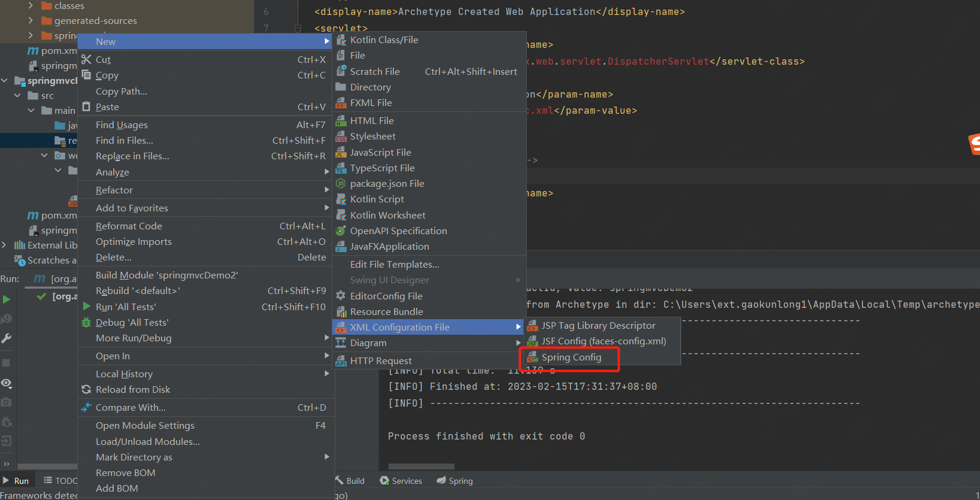This screenshot has height=500, width=980.
Task: Choose Add BOM
Action: [x=205, y=488]
